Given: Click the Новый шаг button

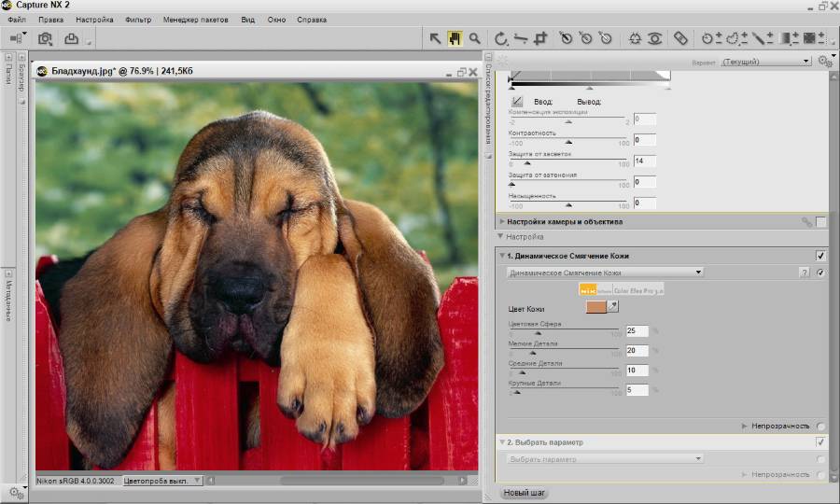Looking at the screenshot, I should tap(525, 493).
